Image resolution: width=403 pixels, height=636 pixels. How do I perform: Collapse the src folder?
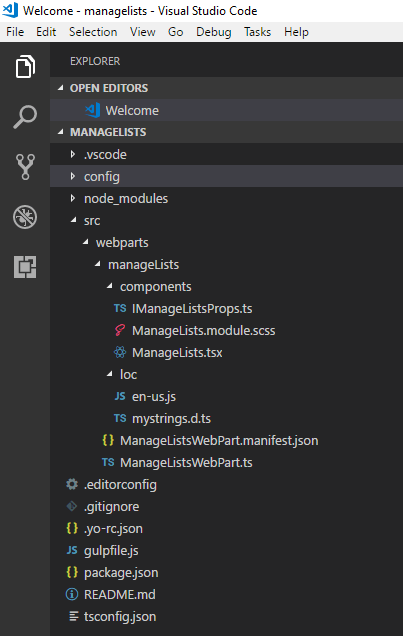[x=227, y=221]
